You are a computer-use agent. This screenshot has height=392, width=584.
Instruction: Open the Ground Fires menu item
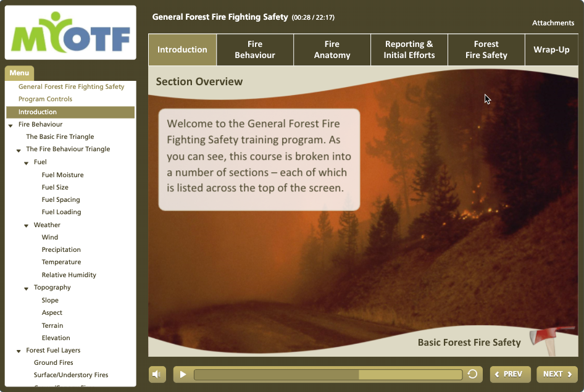[53, 362]
